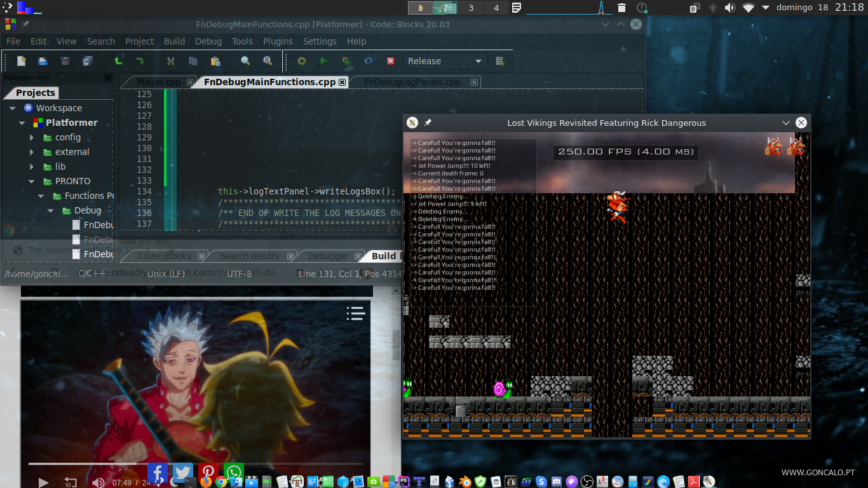Expand the lib folder
This screenshot has width=868, height=488.
(x=32, y=166)
